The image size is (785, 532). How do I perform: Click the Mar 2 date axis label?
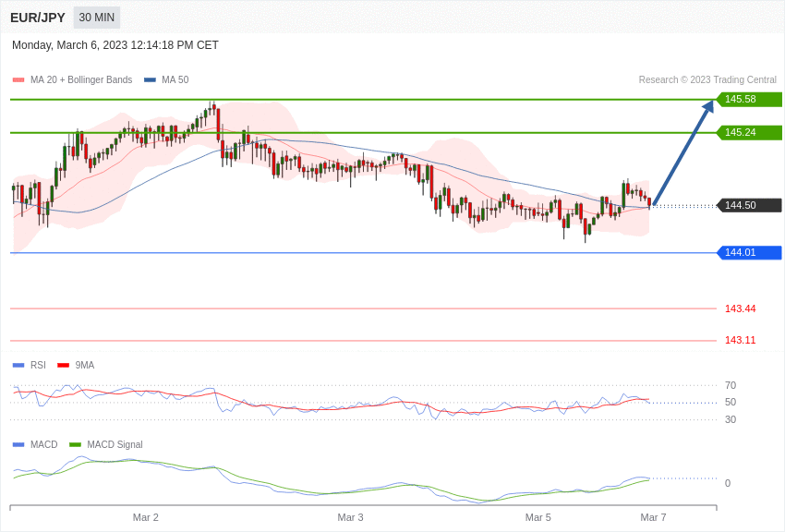pos(146,517)
